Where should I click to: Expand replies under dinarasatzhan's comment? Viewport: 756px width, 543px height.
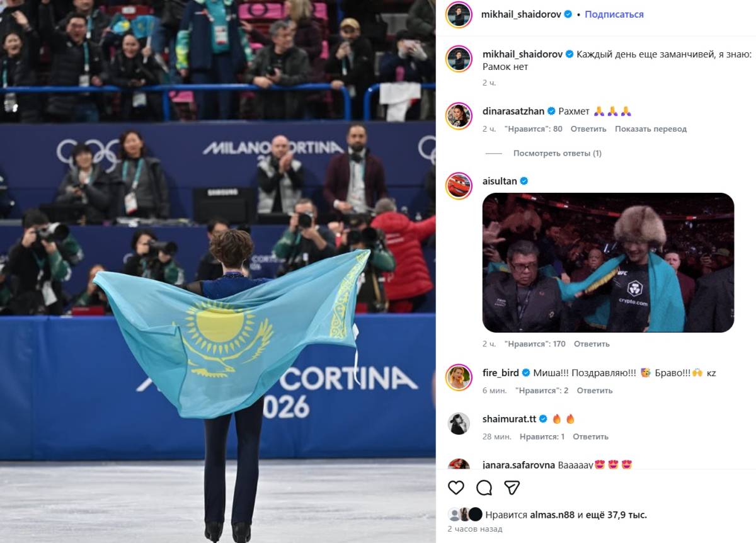coord(557,153)
